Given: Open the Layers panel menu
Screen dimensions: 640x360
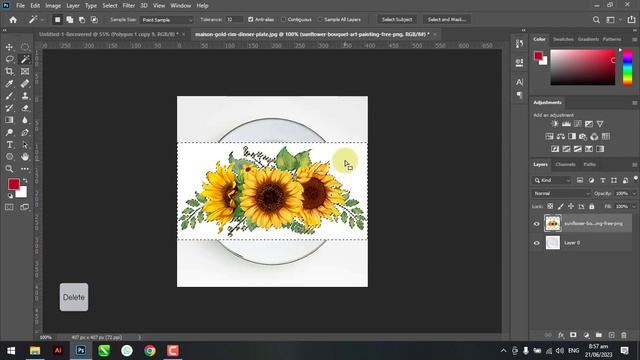Looking at the screenshot, I should (635, 164).
